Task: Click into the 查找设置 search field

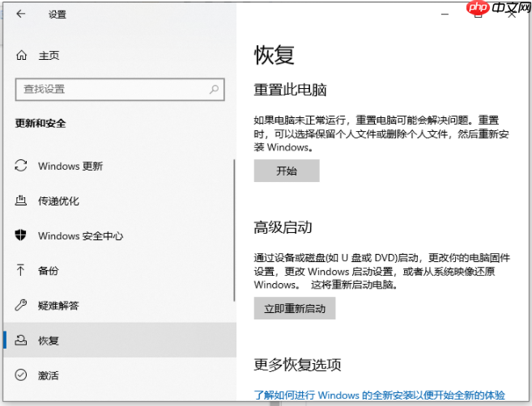Action: pos(120,90)
